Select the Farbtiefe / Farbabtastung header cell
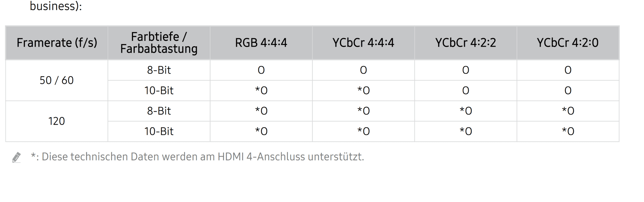 point(159,43)
